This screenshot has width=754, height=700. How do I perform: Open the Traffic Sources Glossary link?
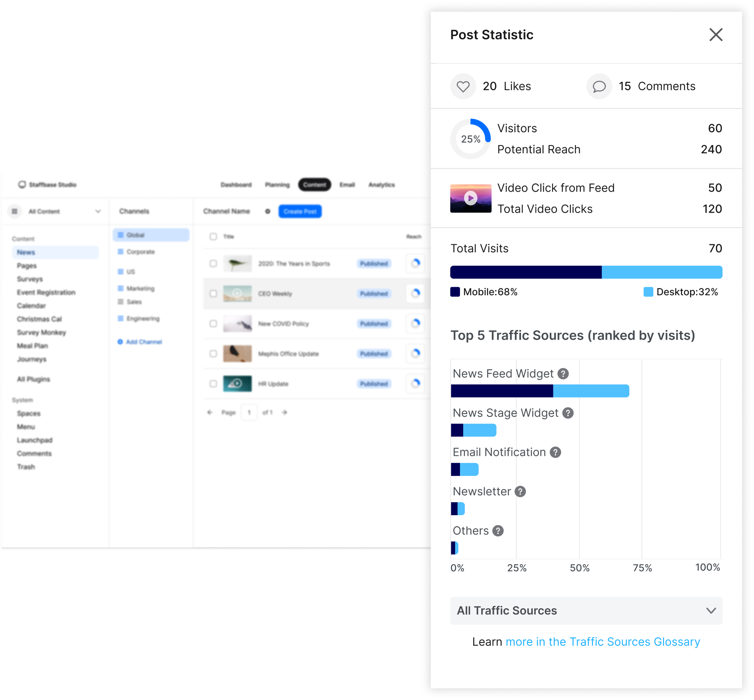pos(602,642)
